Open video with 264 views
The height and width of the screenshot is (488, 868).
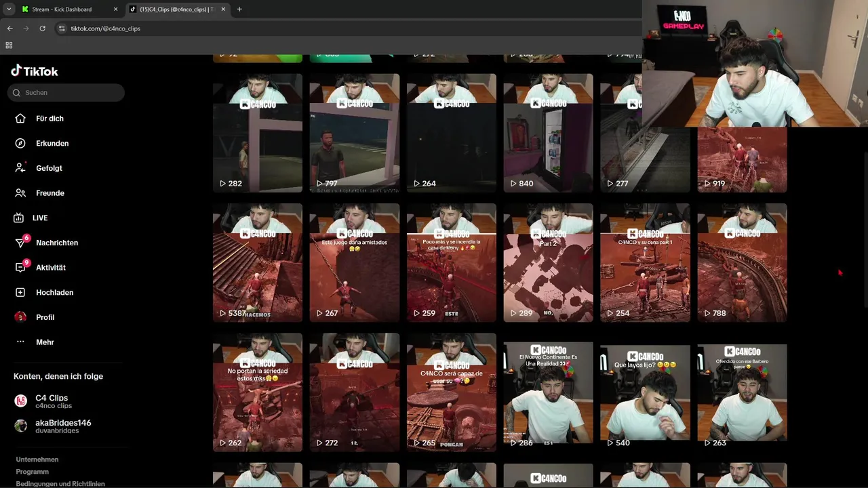tap(452, 133)
